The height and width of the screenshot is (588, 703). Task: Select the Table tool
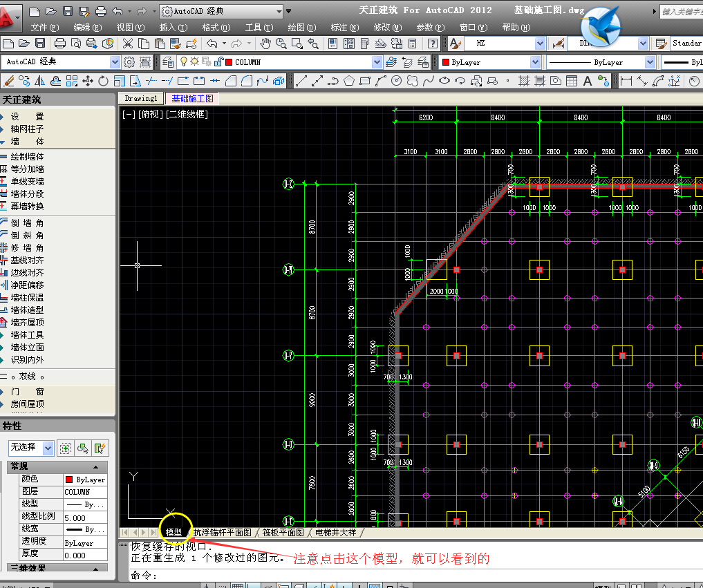click(x=572, y=81)
